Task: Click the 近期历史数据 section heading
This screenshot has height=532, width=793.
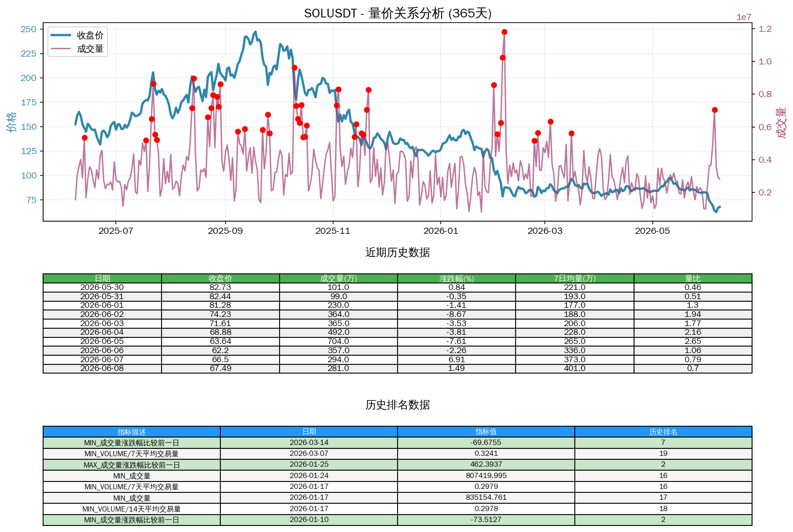Action: tap(398, 253)
